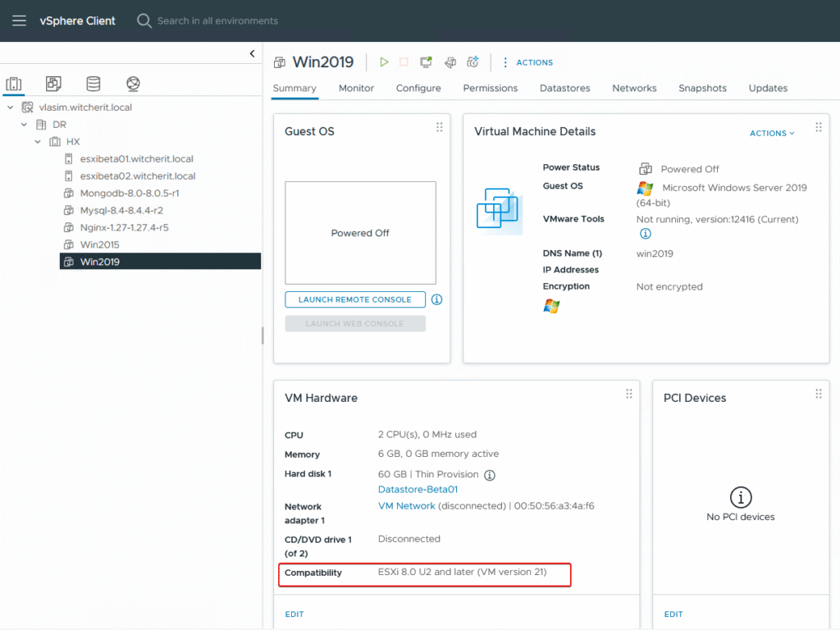Click info icon beside Launch Remote Console
The height and width of the screenshot is (630, 840).
click(x=436, y=299)
